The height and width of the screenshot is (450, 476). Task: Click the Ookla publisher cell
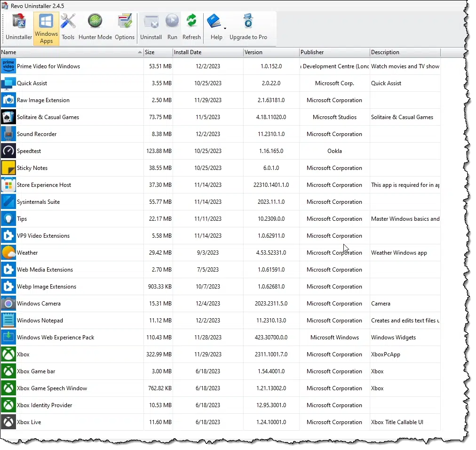click(334, 151)
